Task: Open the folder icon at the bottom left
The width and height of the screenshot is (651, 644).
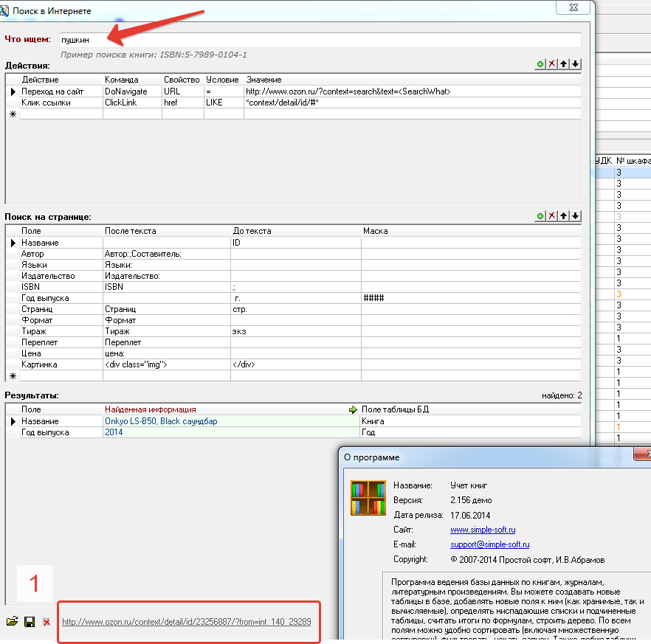Action: (x=13, y=622)
